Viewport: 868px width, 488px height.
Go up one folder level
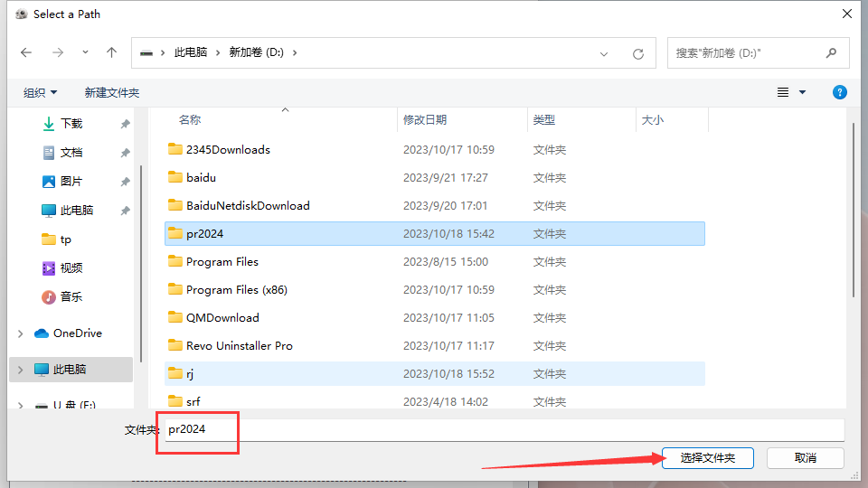(112, 52)
